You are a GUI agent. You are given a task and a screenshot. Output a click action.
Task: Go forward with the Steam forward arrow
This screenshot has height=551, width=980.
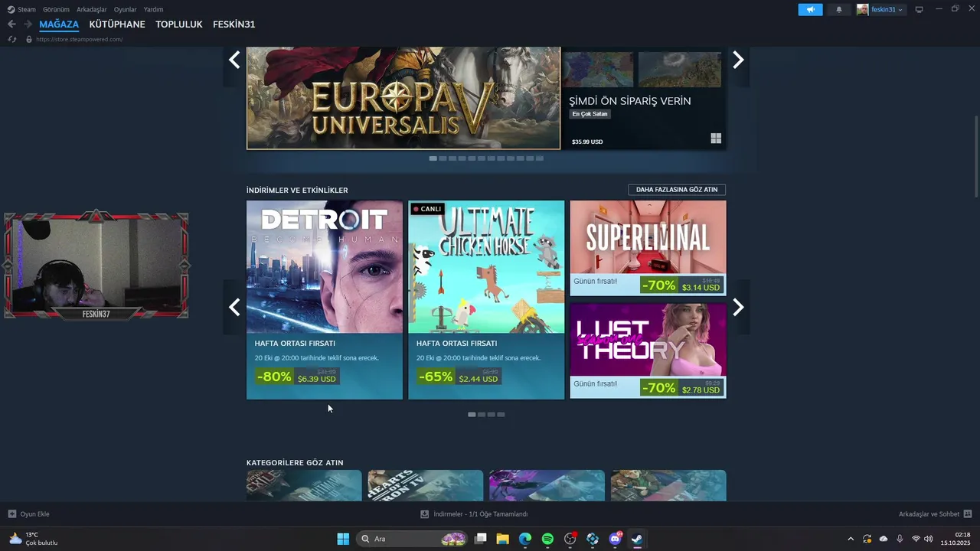[28, 24]
